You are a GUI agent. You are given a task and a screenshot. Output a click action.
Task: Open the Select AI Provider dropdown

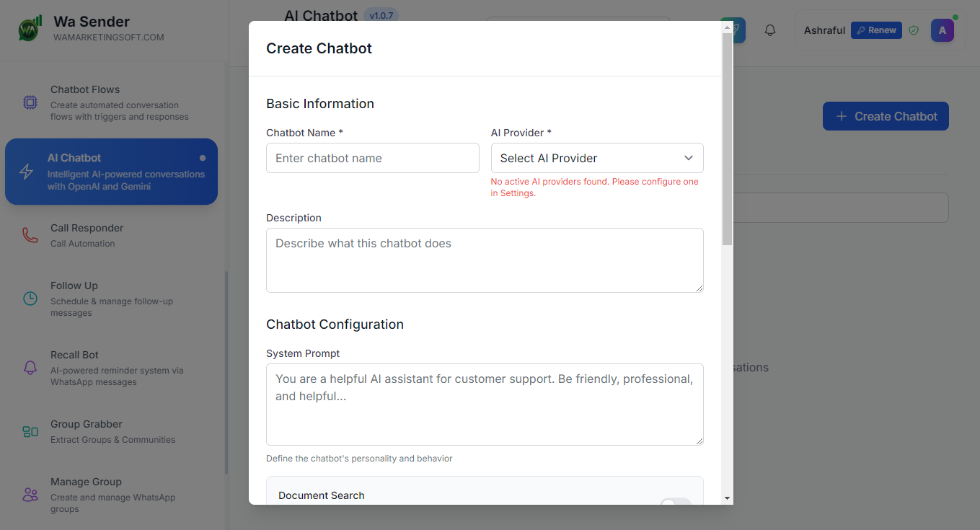(597, 158)
